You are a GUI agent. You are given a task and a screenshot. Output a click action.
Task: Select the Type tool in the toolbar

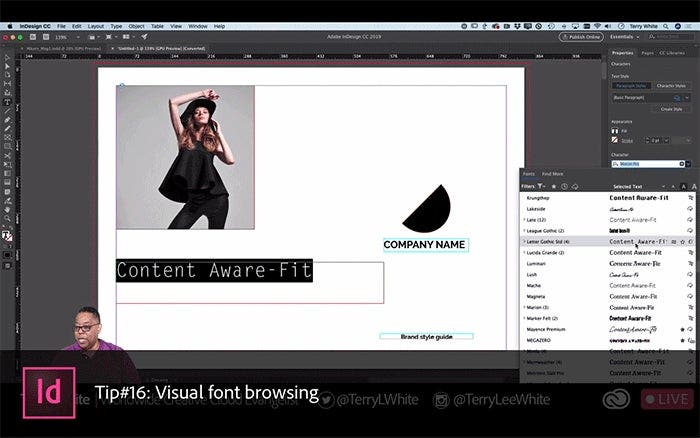7,103
